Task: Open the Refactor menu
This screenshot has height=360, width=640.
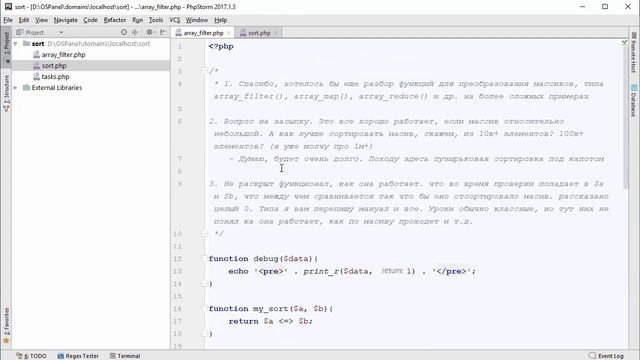Action: 115,20
